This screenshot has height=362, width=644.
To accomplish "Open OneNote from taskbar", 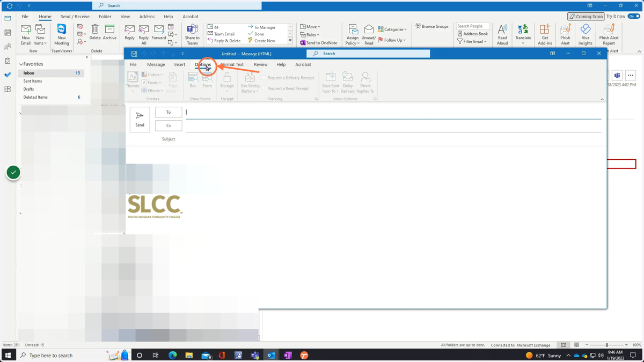I will pyautogui.click(x=288, y=355).
